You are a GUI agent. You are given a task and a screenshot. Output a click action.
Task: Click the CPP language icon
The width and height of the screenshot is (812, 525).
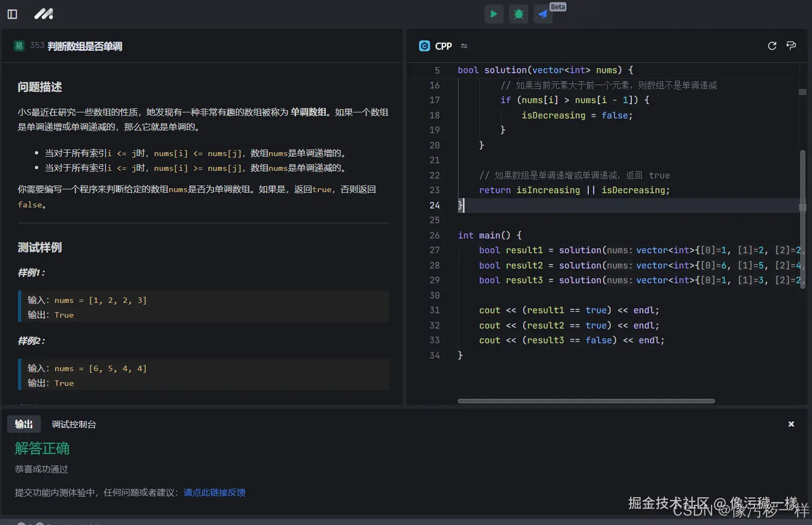tap(424, 46)
